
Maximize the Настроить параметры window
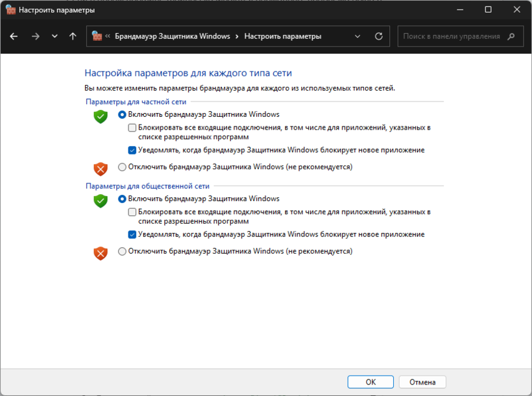pyautogui.click(x=489, y=10)
